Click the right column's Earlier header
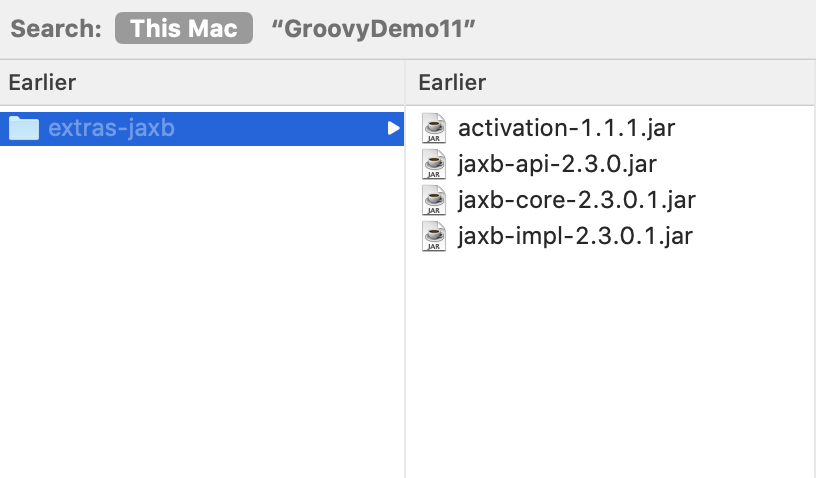 pos(452,82)
